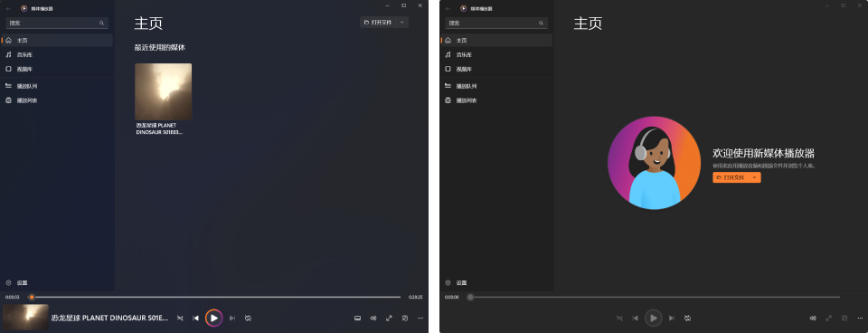Open 播放队列 in the Planet Dinosaur window
The height and width of the screenshot is (333, 868).
tap(57, 87)
